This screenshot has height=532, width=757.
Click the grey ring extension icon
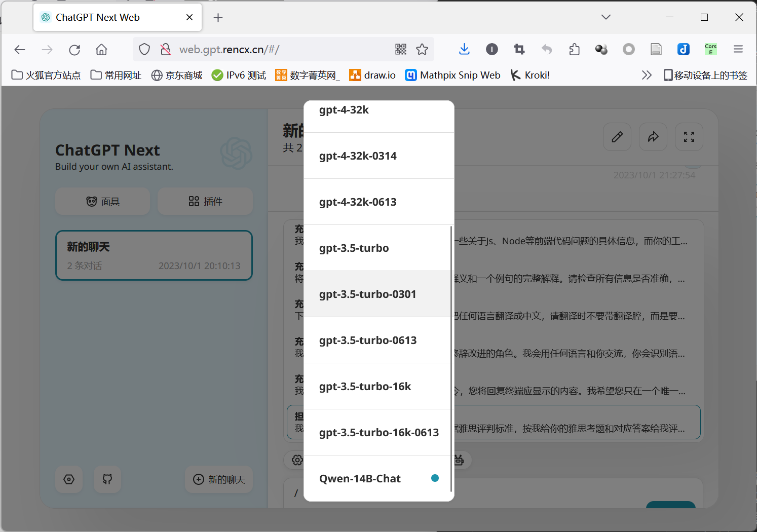click(x=629, y=49)
